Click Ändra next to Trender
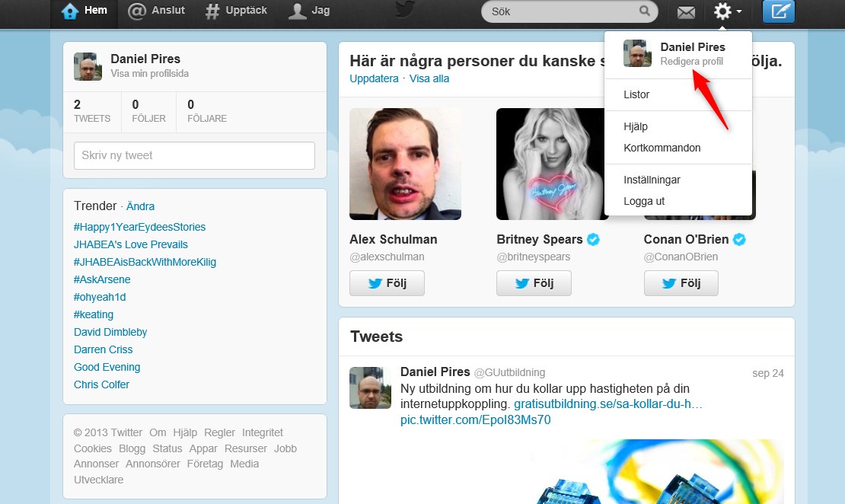845x504 pixels. point(140,206)
